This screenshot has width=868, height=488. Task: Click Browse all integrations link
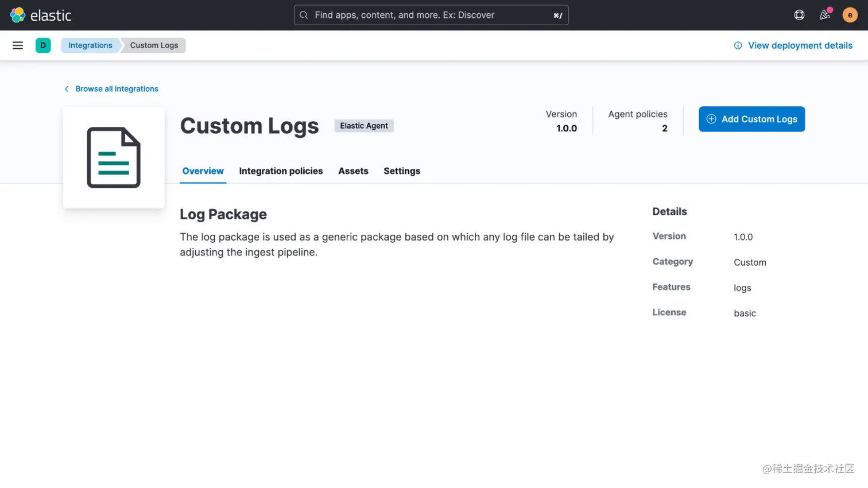tap(111, 89)
